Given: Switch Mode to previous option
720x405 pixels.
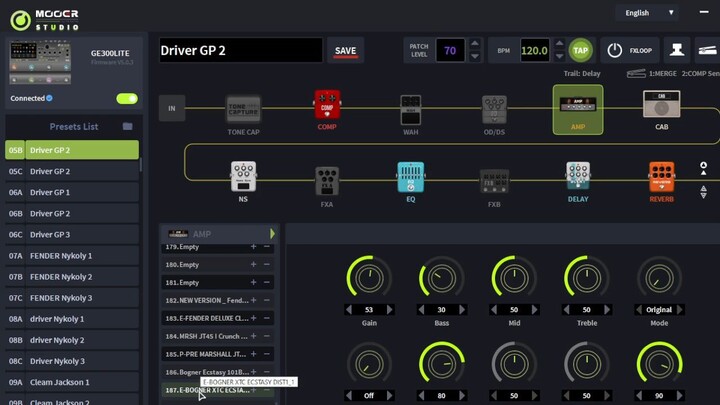Looking at the screenshot, I should [639, 309].
